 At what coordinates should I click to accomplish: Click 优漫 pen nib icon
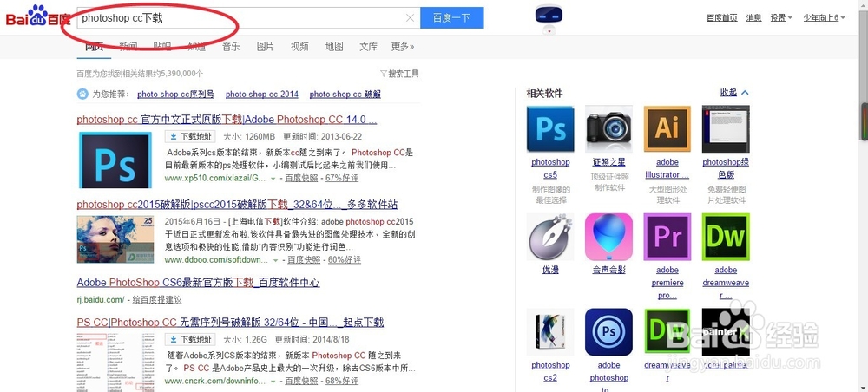click(x=550, y=237)
